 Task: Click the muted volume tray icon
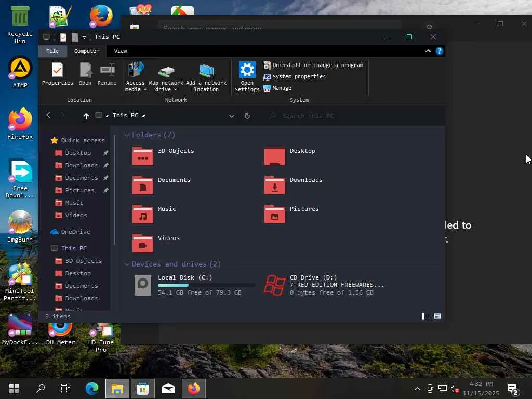(455, 389)
